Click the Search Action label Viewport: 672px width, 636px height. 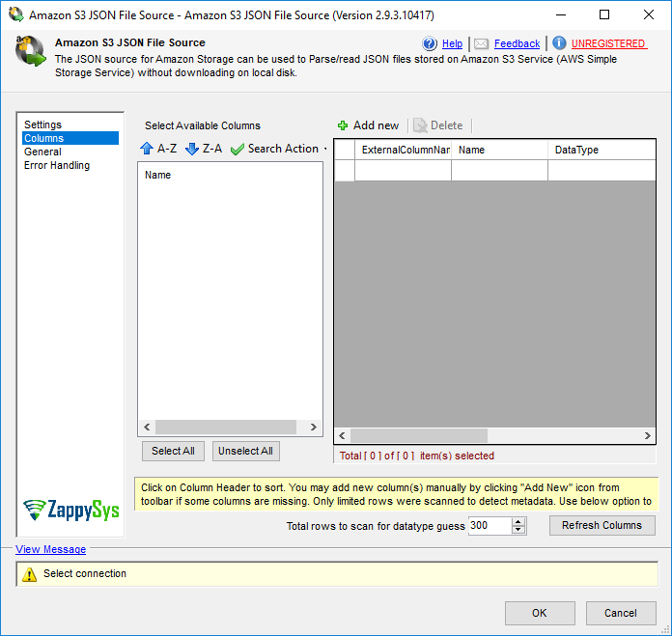tap(283, 149)
